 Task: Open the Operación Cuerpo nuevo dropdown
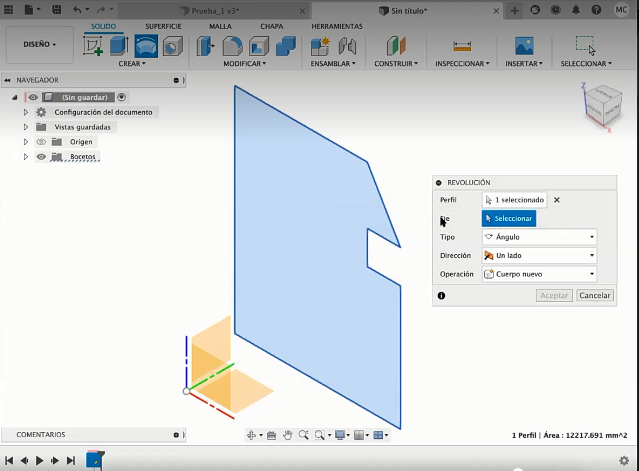pos(539,274)
